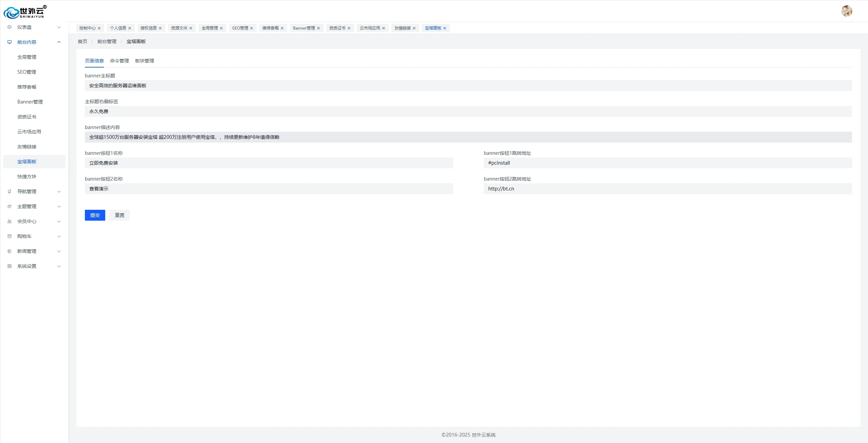
Task: Switch to the 命令管理 tab
Action: pyautogui.click(x=119, y=61)
